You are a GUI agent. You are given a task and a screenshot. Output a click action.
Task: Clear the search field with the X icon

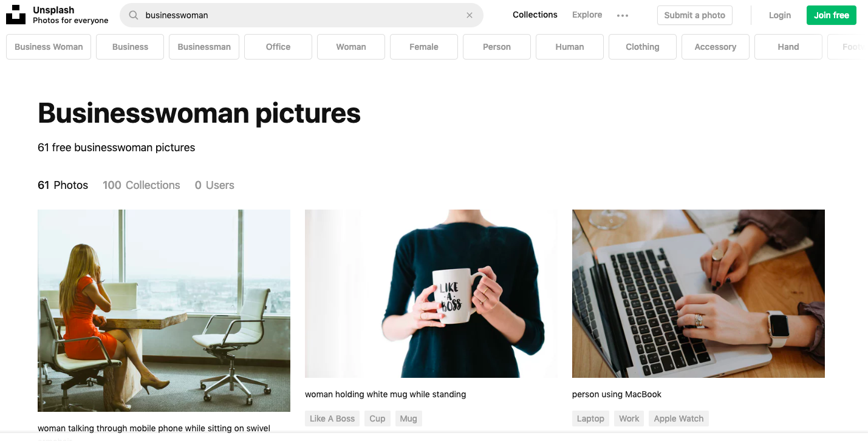(470, 15)
